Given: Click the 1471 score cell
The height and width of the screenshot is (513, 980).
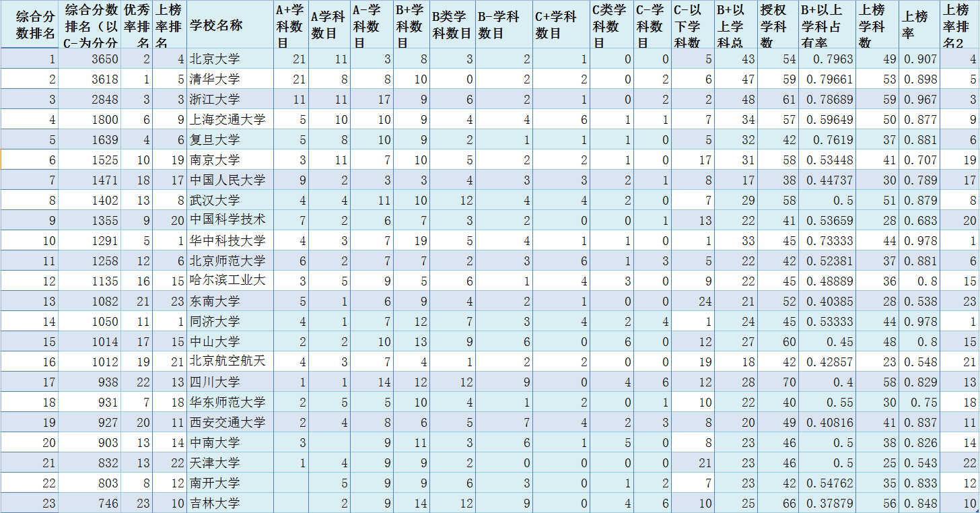Looking at the screenshot, I should (x=90, y=180).
